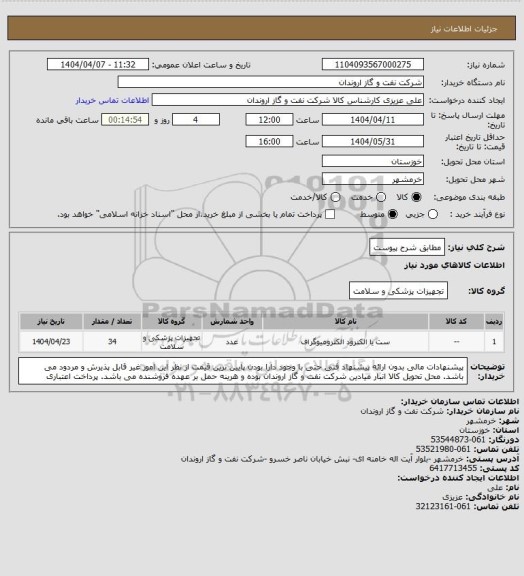The height and width of the screenshot is (576, 524).
Task: Click the buyer notes text box
Action: tap(243, 371)
